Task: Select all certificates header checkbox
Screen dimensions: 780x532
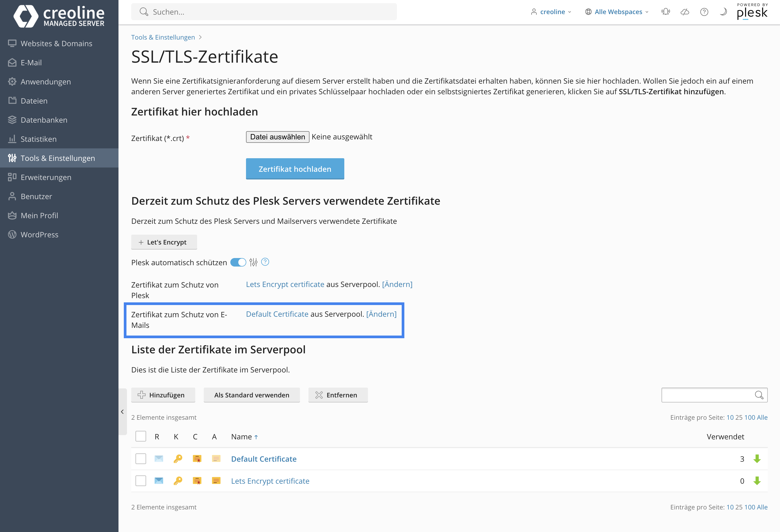Action: pos(141,436)
